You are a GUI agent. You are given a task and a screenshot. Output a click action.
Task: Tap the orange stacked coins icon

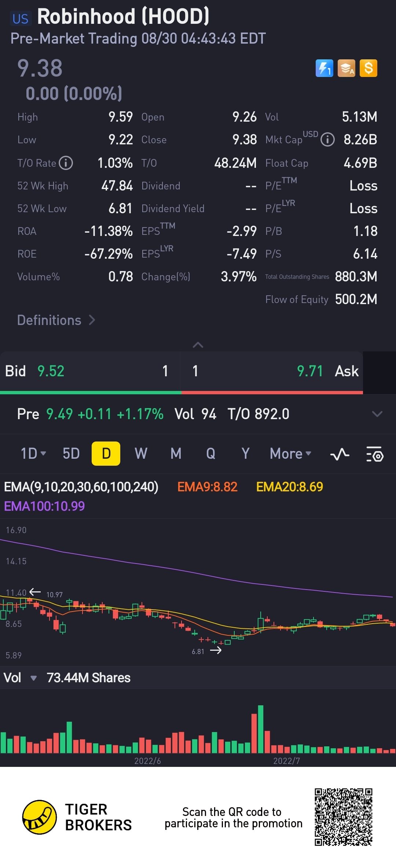pos(346,68)
